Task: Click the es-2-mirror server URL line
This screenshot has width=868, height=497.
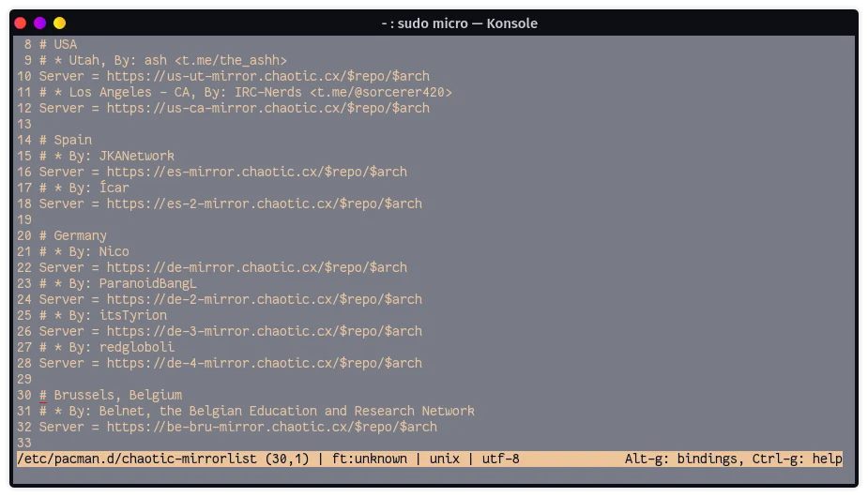Action: [x=230, y=204]
